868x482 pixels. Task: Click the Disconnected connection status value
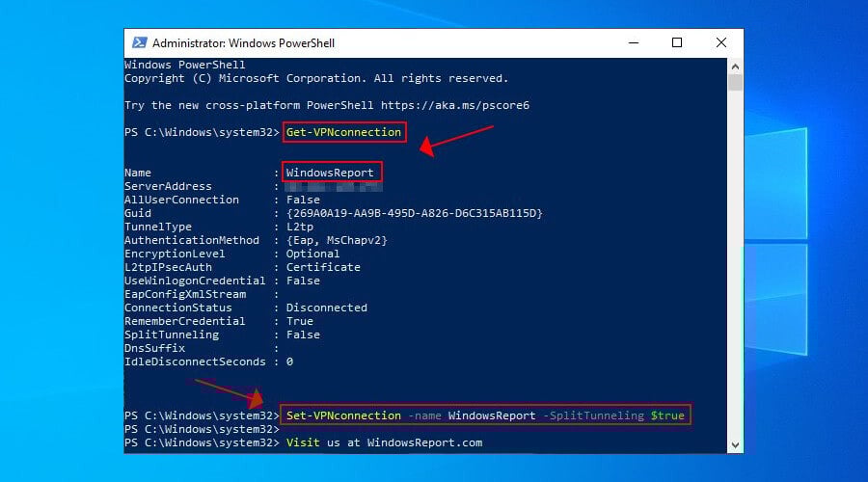click(327, 308)
